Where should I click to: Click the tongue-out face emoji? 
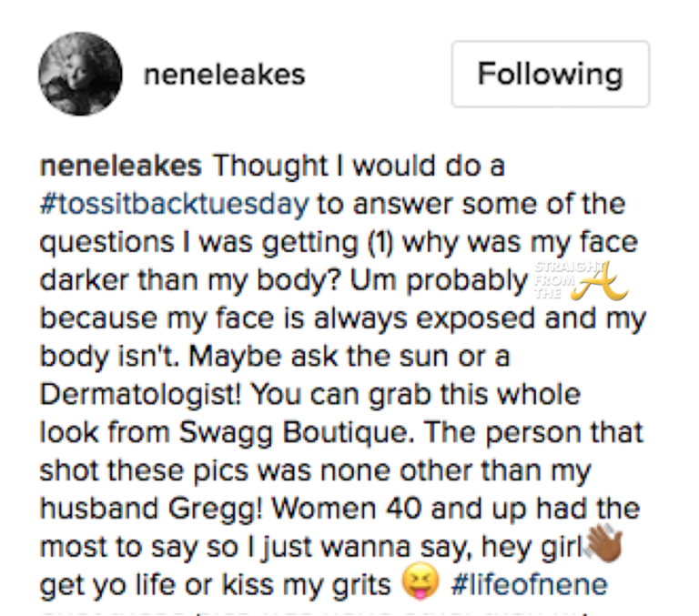pos(420,581)
